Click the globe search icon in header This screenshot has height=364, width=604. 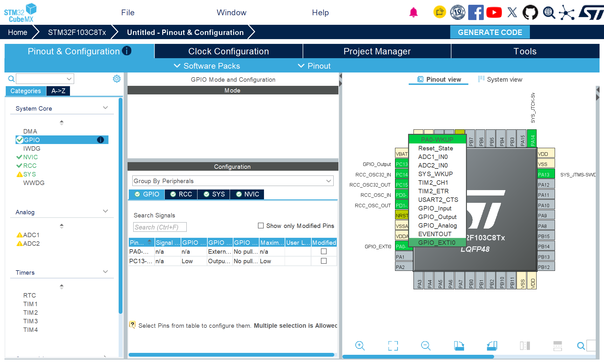549,12
